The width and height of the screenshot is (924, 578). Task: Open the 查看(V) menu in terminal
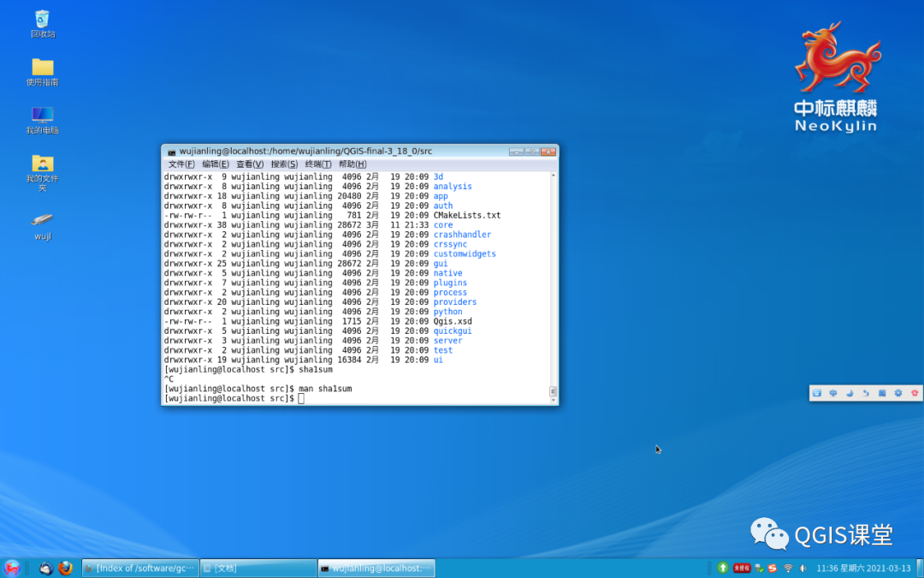pos(250,164)
